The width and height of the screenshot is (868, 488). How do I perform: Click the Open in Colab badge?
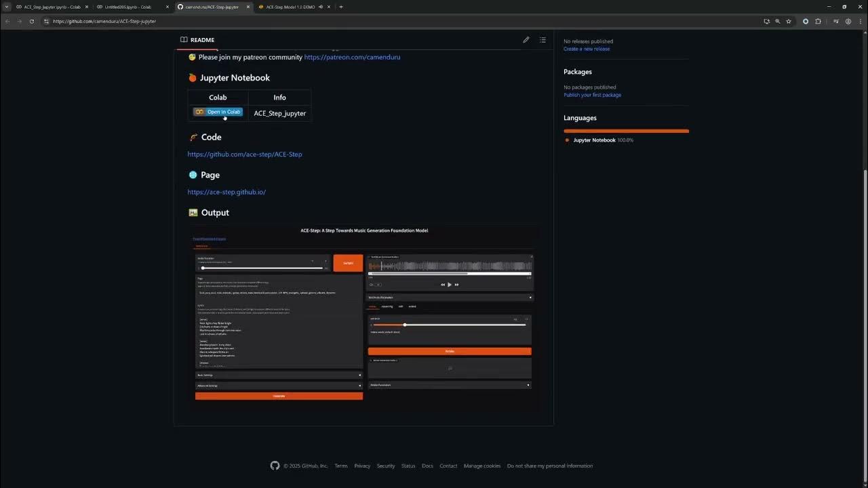click(x=218, y=112)
